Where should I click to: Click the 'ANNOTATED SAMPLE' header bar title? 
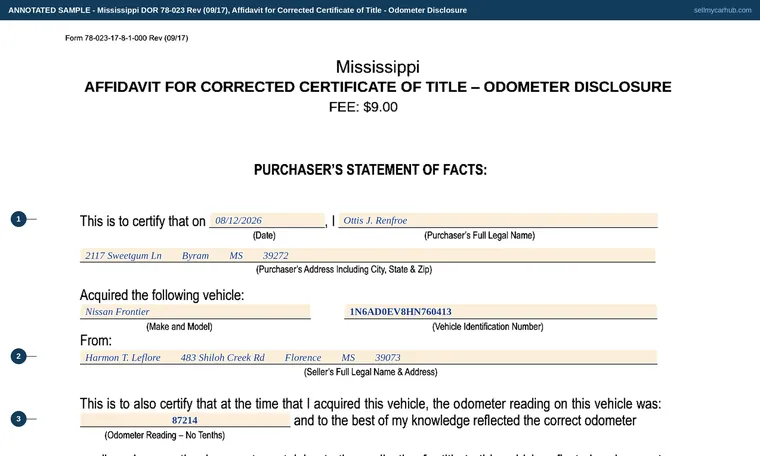(x=238, y=10)
